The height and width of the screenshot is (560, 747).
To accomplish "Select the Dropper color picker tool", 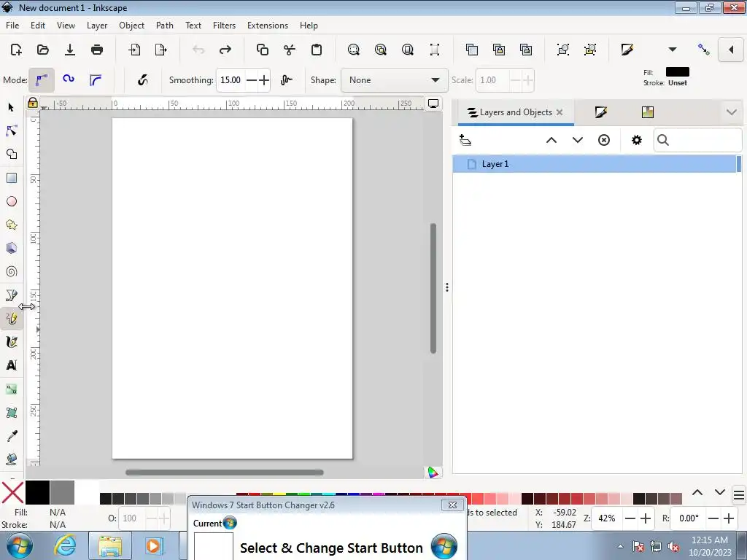I will 12,436.
